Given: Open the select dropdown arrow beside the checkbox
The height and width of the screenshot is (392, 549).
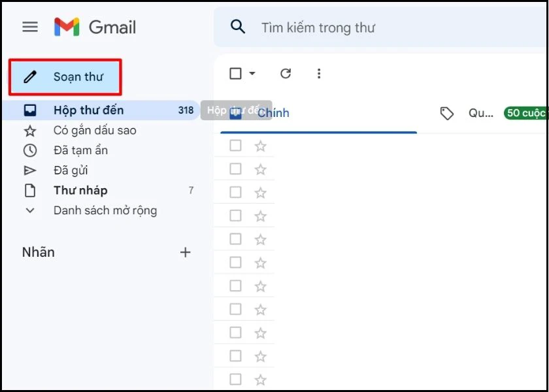Looking at the screenshot, I should [252, 73].
